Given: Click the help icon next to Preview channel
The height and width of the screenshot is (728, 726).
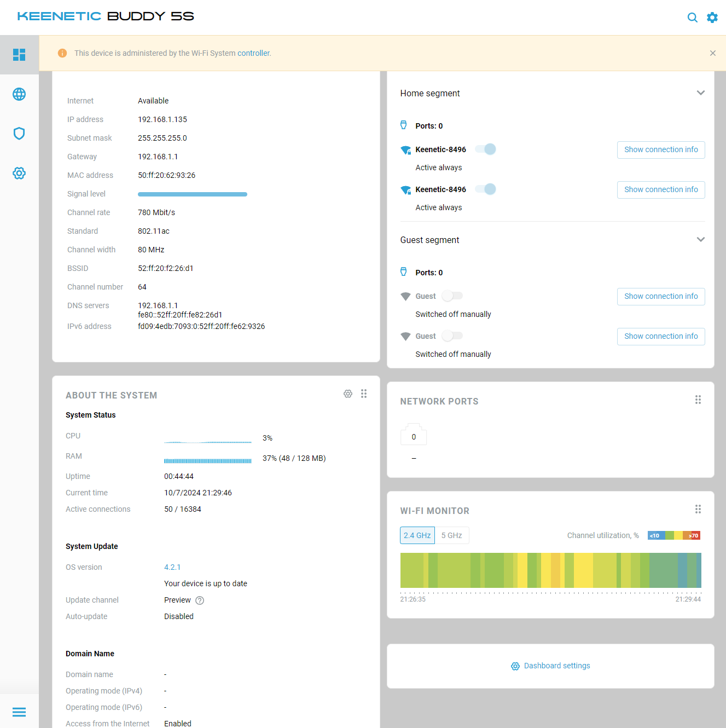Looking at the screenshot, I should (199, 600).
